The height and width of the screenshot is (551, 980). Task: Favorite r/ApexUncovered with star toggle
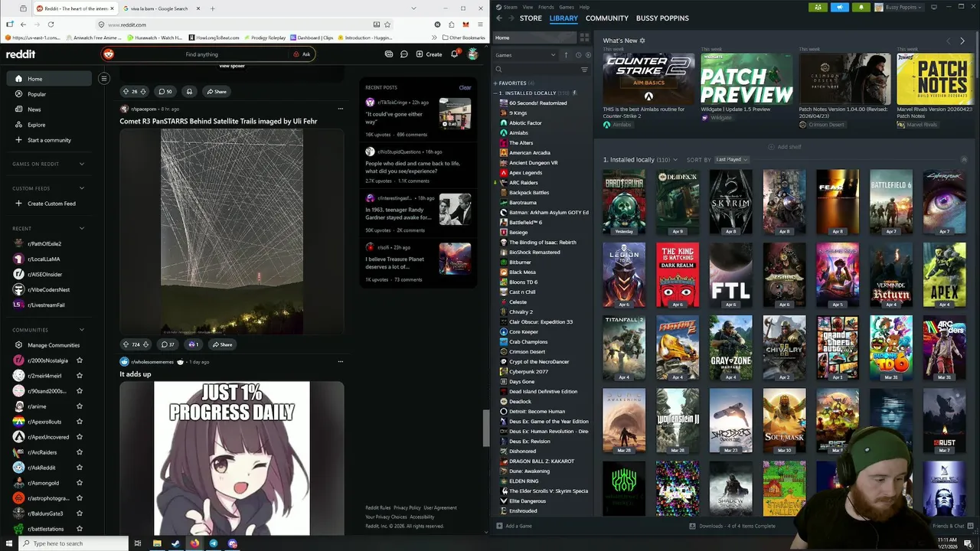[80, 437]
